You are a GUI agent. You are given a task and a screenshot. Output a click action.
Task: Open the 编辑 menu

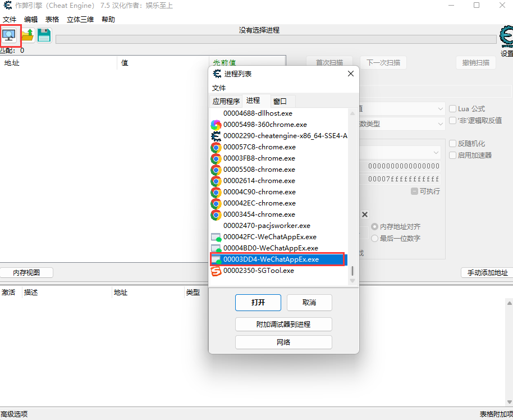tap(31, 19)
